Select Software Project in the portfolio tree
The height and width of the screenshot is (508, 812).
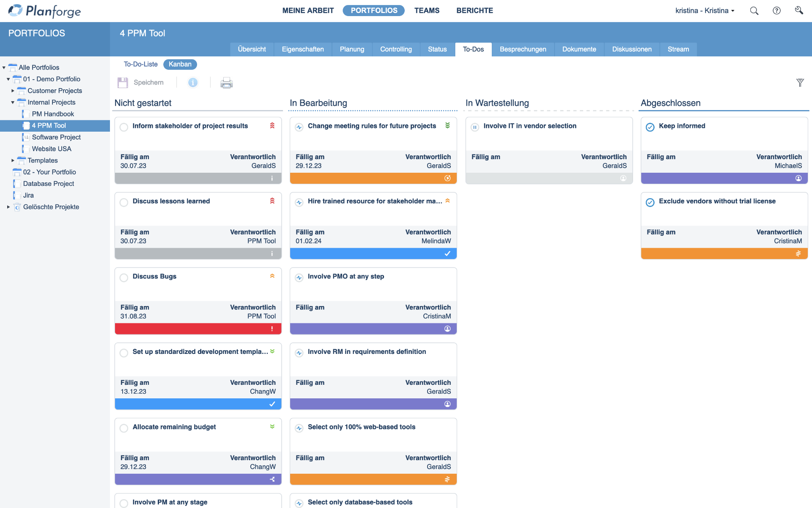tap(57, 137)
